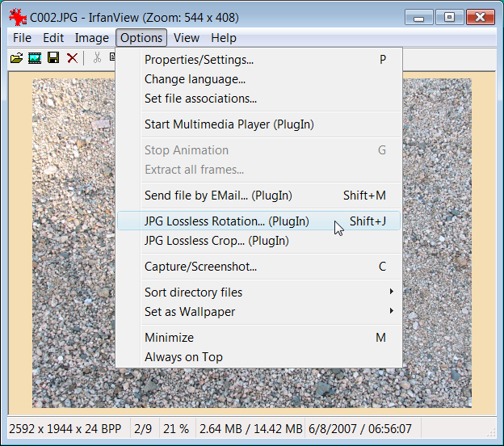Click the Cut scissors icon

click(97, 57)
